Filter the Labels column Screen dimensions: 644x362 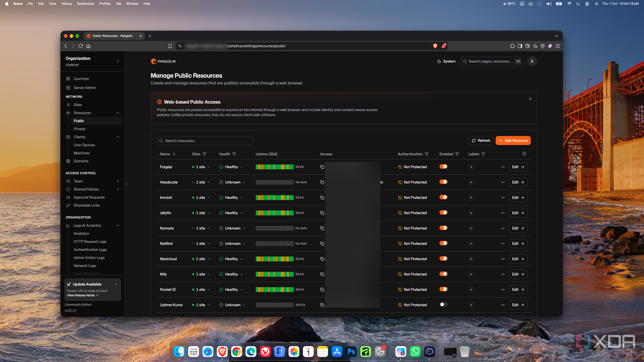483,154
